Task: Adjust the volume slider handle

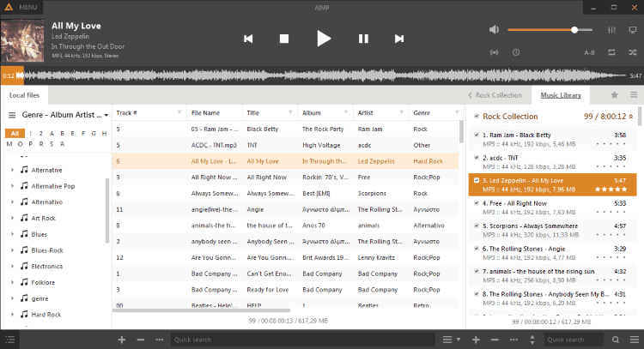Action: 574,29
